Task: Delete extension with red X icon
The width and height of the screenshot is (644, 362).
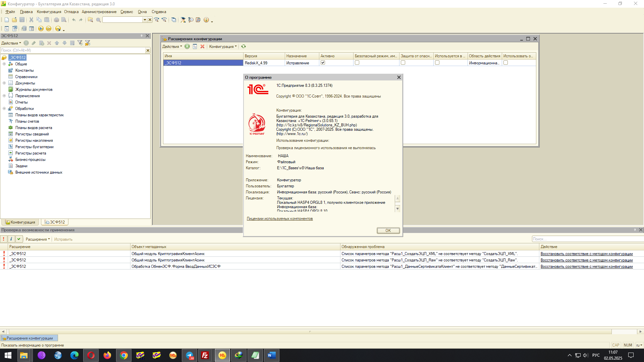Action: 202,47
